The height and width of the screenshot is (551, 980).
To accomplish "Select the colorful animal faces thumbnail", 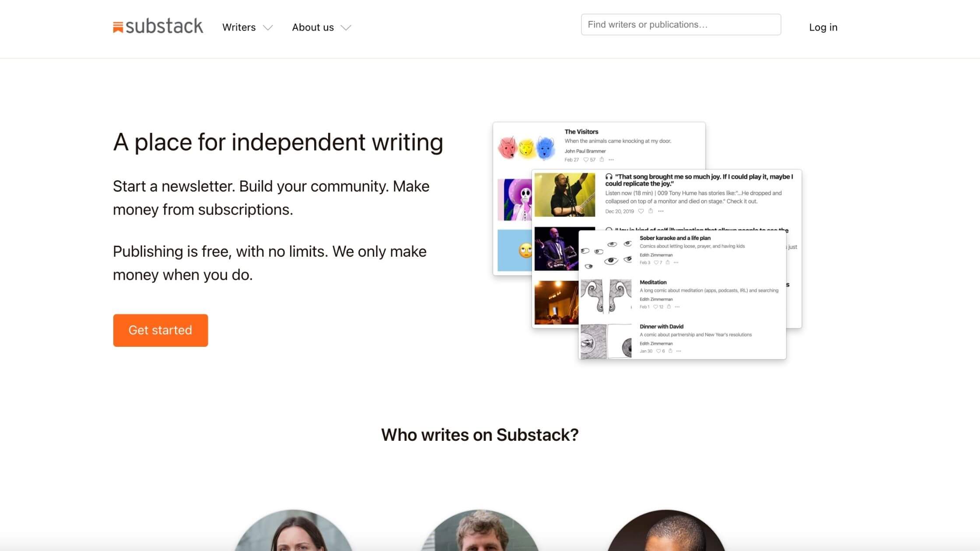I will (527, 147).
